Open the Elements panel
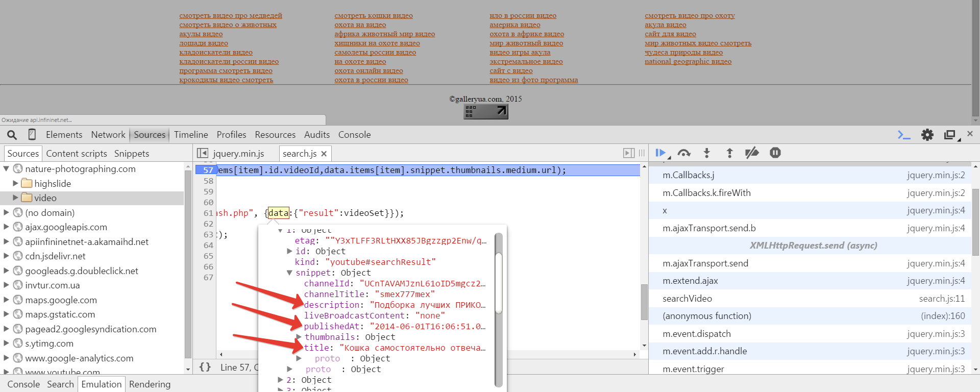Image resolution: width=980 pixels, height=392 pixels. coord(64,135)
